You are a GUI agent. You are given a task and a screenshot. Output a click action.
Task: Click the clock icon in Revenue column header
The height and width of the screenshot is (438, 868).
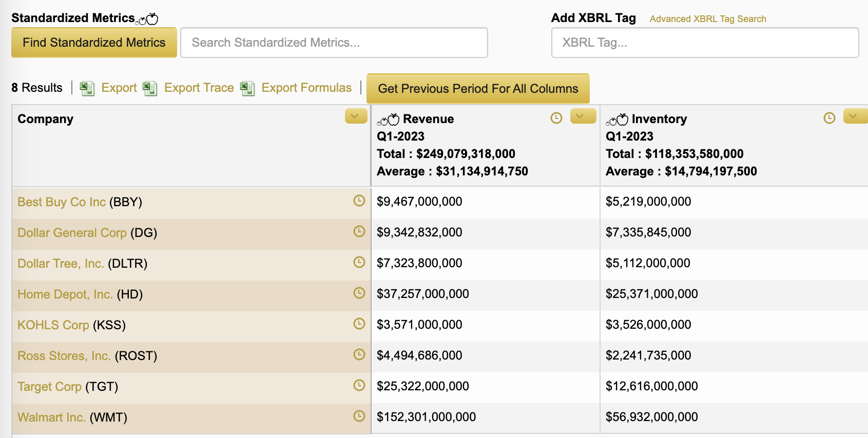pos(556,118)
